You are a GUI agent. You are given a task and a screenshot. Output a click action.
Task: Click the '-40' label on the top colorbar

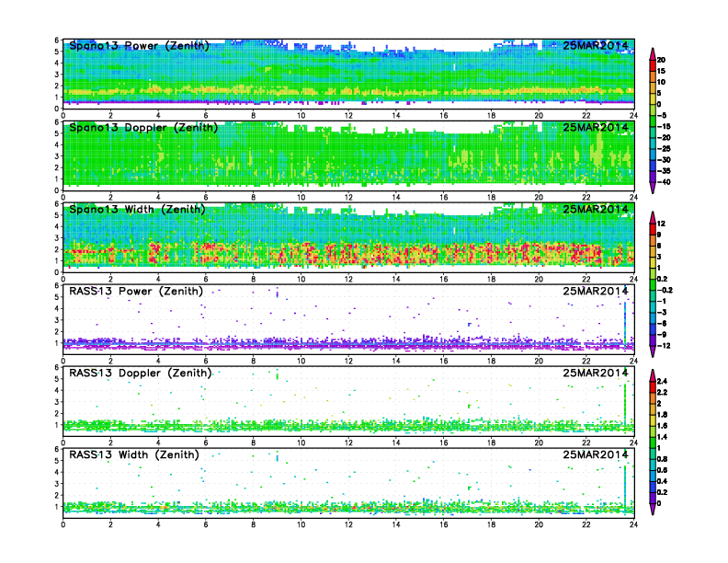tap(663, 182)
